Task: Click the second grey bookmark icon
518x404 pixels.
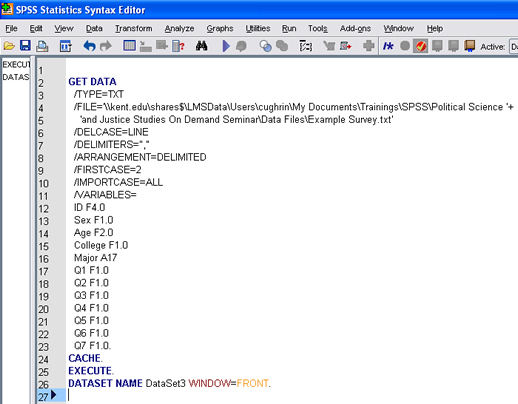Action: pos(453,46)
